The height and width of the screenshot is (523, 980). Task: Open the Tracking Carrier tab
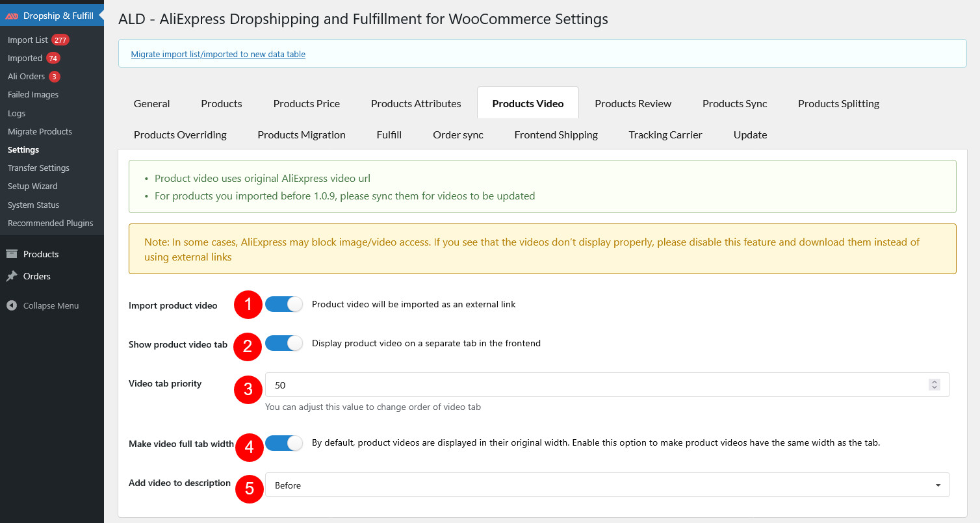(x=665, y=134)
